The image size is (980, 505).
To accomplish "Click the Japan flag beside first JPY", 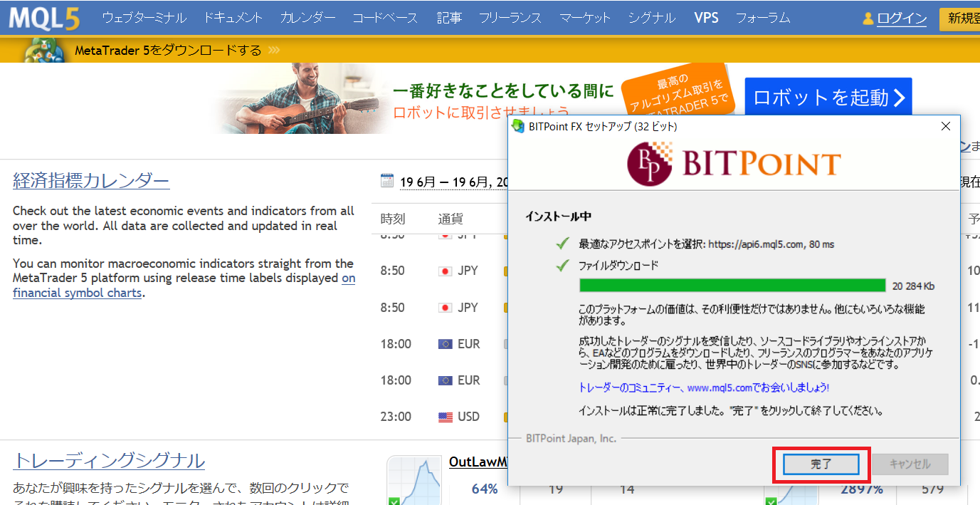I will (x=446, y=271).
